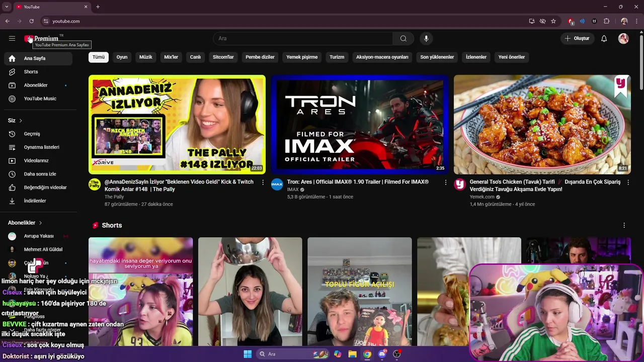Viewport: 644px width, 362px height.
Task: Open Oynatma listeleri playlists
Action: [x=38, y=147]
